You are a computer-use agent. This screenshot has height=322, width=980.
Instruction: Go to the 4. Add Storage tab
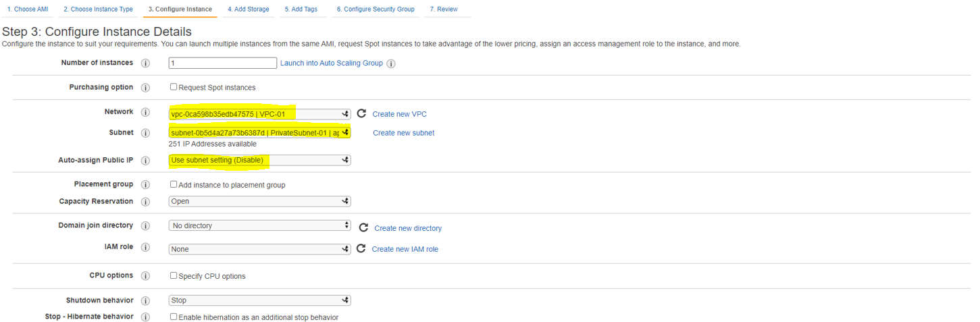(x=249, y=9)
